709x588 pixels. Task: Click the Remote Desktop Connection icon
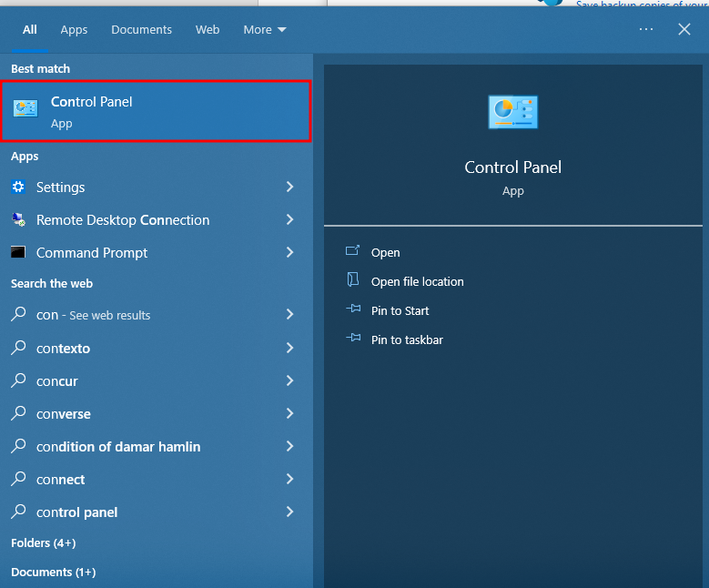[x=18, y=220]
